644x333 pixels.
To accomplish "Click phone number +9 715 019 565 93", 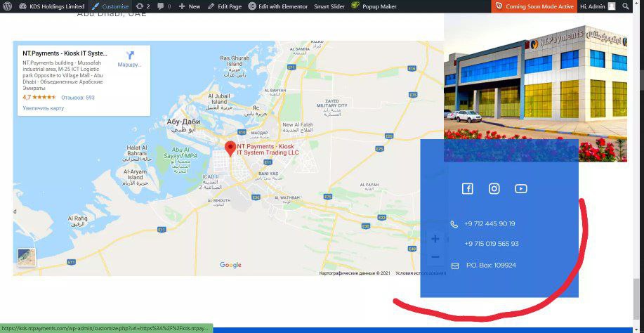I will (492, 244).
